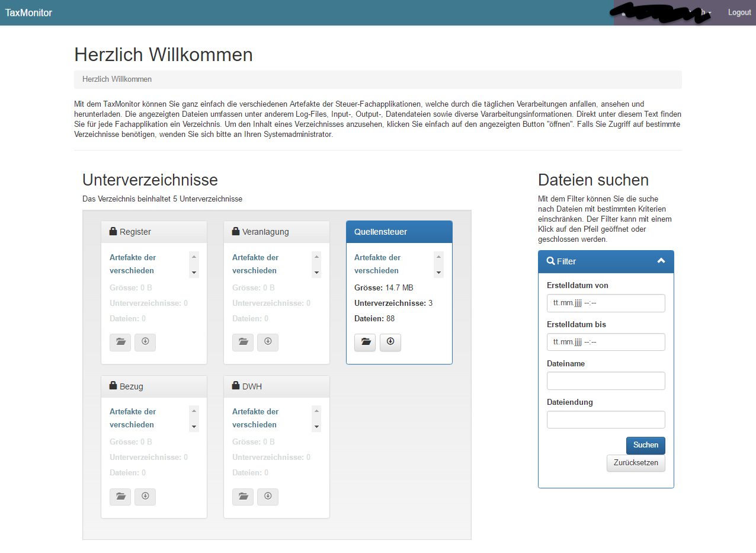
Task: Open the Quellensteuer folder icon button
Action: (x=365, y=343)
